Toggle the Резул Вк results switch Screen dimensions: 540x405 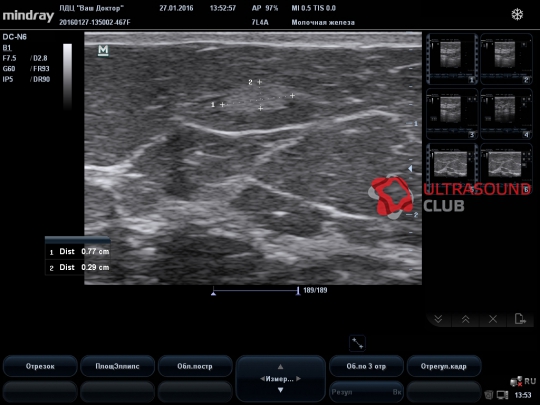(366, 392)
